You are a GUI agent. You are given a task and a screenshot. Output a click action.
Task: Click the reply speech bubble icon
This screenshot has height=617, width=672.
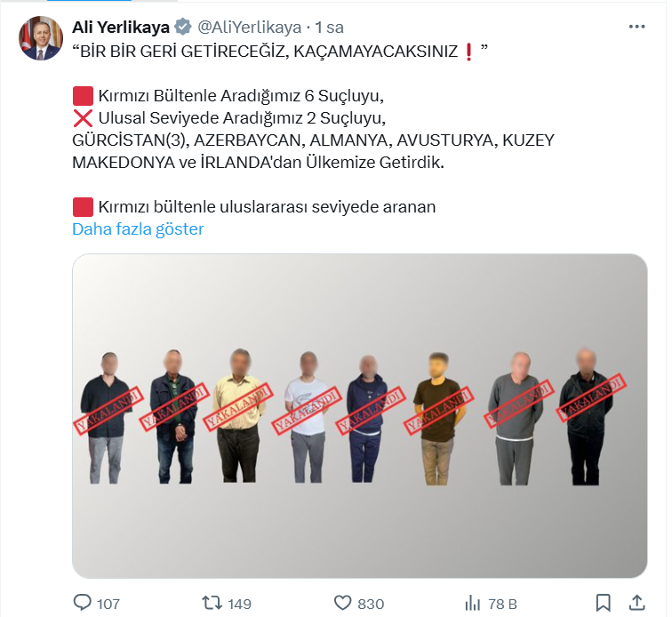click(83, 603)
